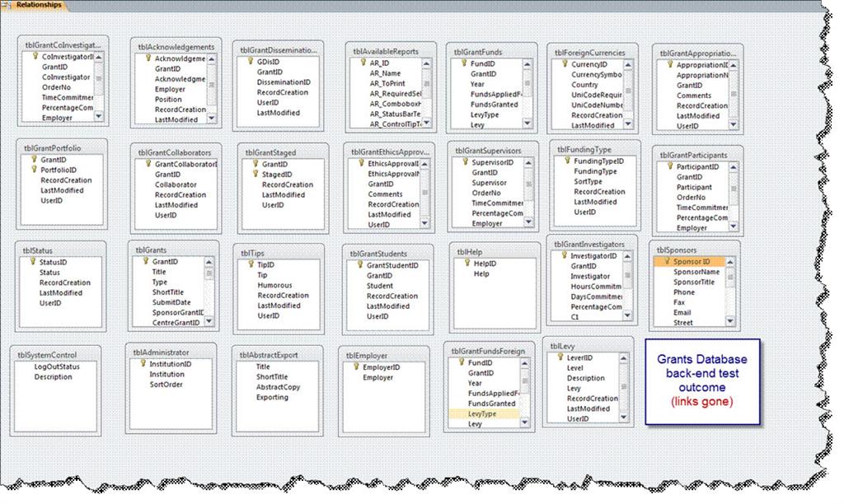Image resolution: width=844 pixels, height=504 pixels.
Task: Click the key icon beside FundingTypeID
Action: click(567, 161)
